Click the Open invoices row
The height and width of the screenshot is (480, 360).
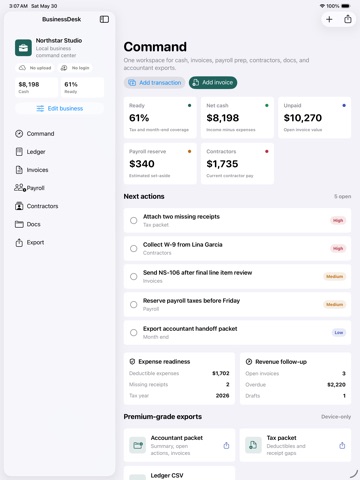pyautogui.click(x=295, y=373)
